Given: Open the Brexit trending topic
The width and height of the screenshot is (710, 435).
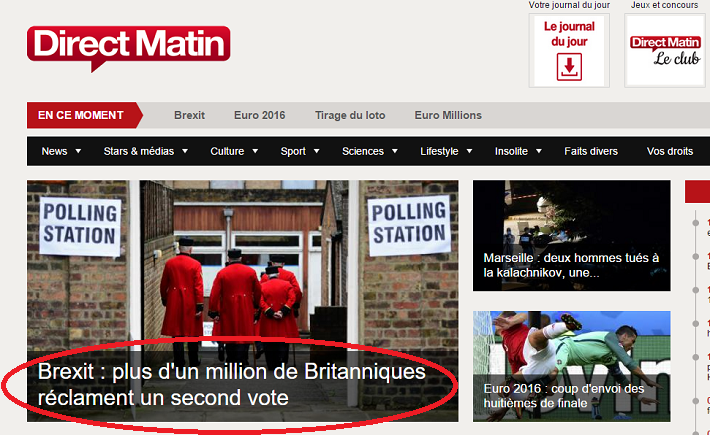Looking at the screenshot, I should (189, 115).
